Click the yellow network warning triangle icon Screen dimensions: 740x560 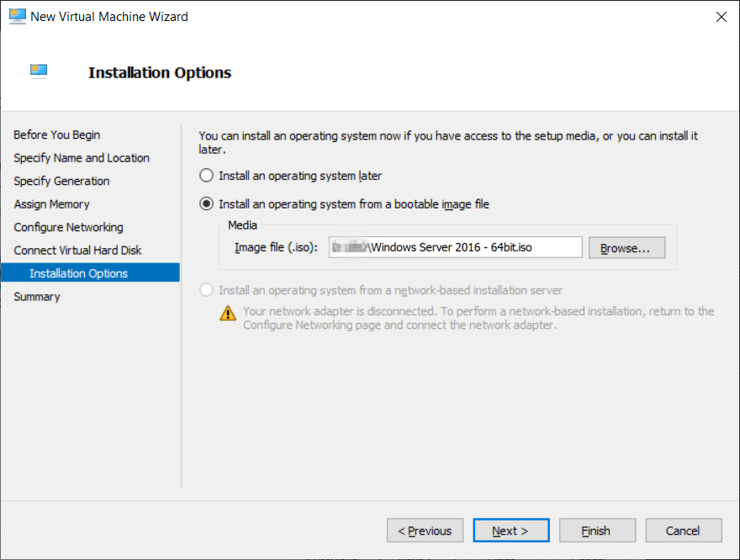(228, 314)
